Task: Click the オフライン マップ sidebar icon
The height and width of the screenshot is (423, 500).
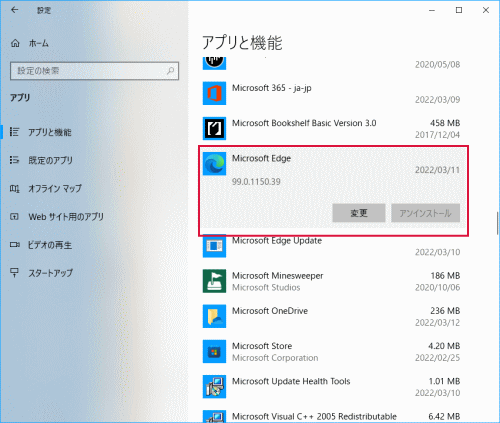Action: click(14, 189)
